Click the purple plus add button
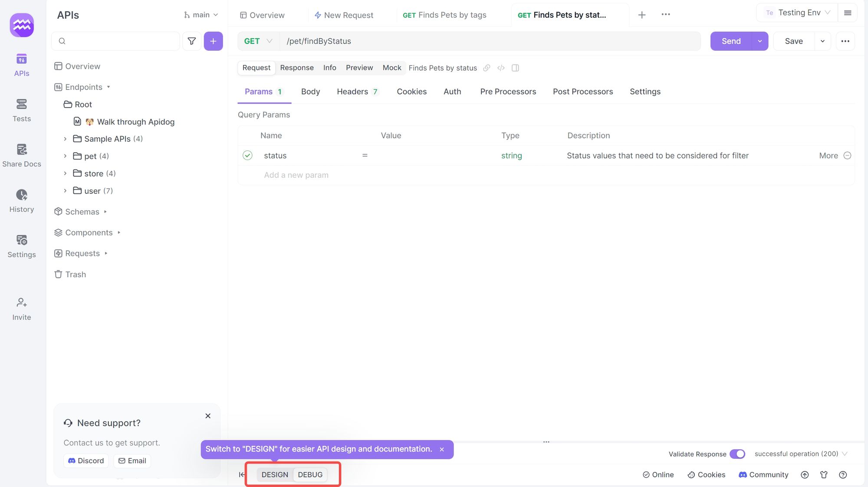The image size is (868, 487). (x=213, y=41)
